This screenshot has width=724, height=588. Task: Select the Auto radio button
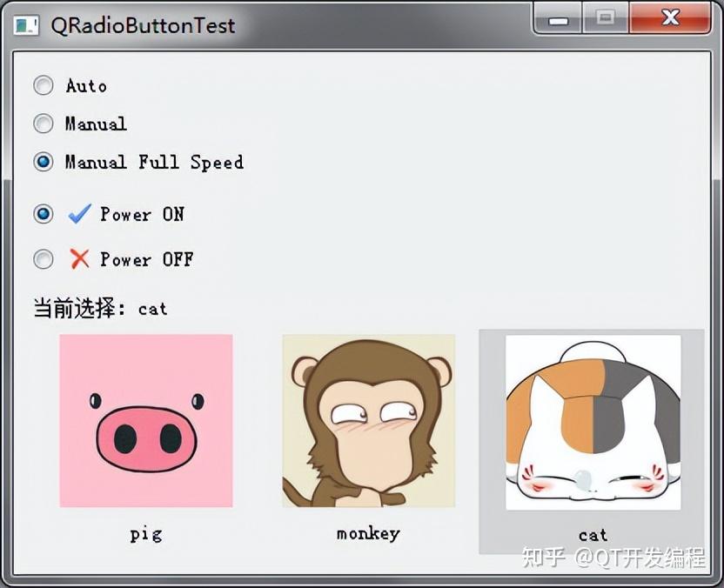[x=44, y=84]
